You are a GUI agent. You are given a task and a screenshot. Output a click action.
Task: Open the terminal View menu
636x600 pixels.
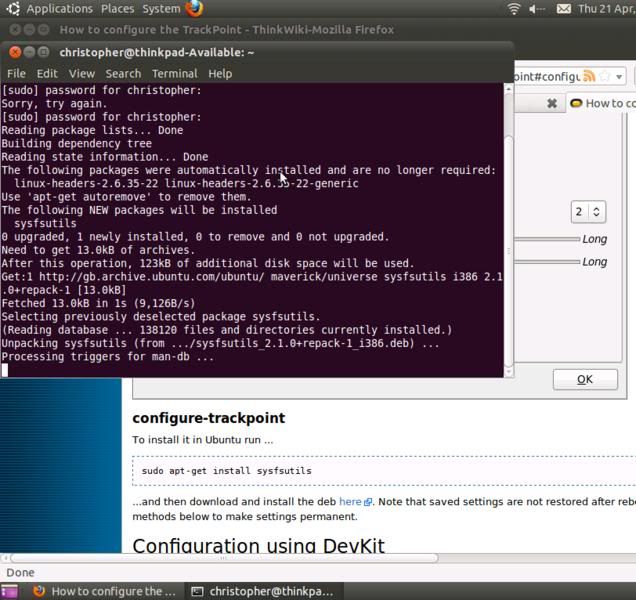coord(82,73)
